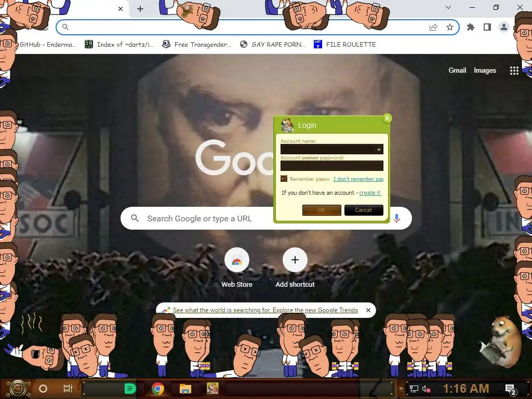Open the Index of ~dartz bookmark
This screenshot has width=532, height=399.
click(119, 45)
